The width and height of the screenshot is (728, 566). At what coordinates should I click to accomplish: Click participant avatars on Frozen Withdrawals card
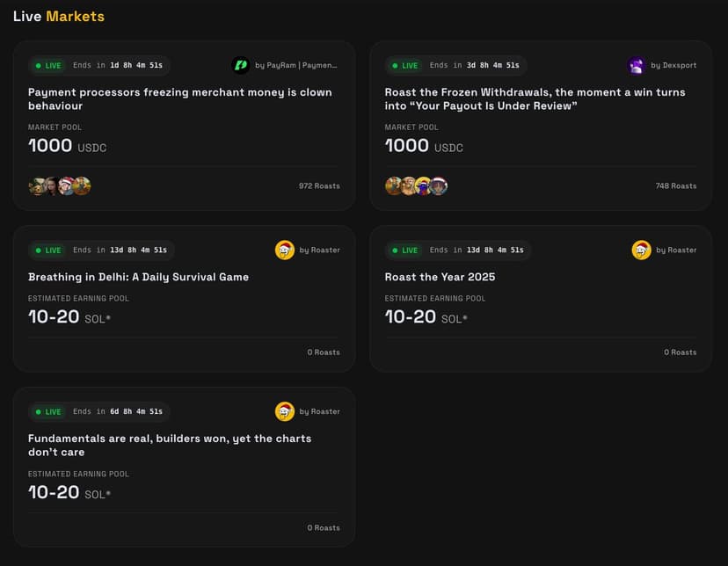click(x=417, y=185)
